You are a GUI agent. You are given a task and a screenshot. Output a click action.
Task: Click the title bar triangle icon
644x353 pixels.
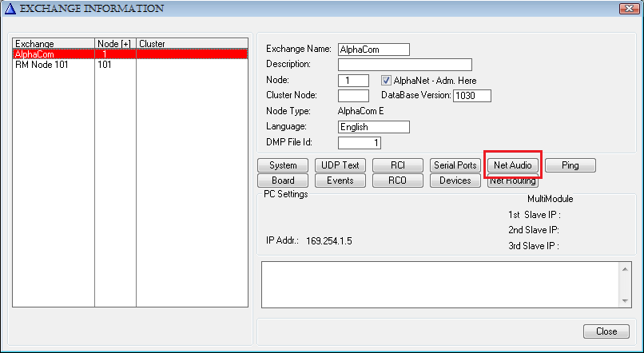[x=10, y=9]
